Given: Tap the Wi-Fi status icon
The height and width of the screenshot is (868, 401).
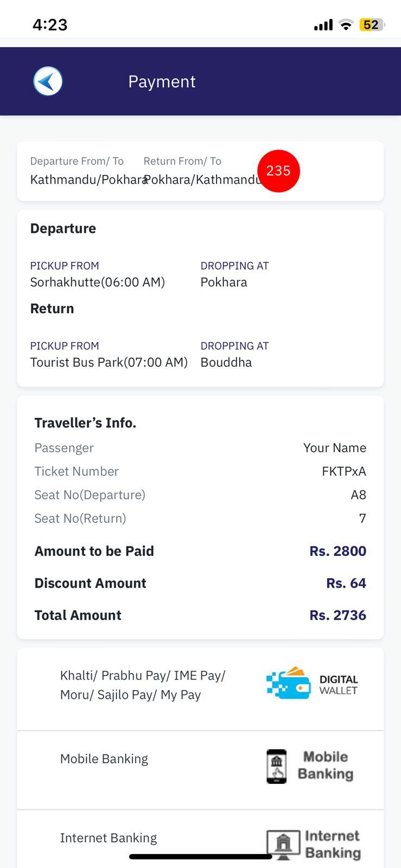Looking at the screenshot, I should [346, 25].
